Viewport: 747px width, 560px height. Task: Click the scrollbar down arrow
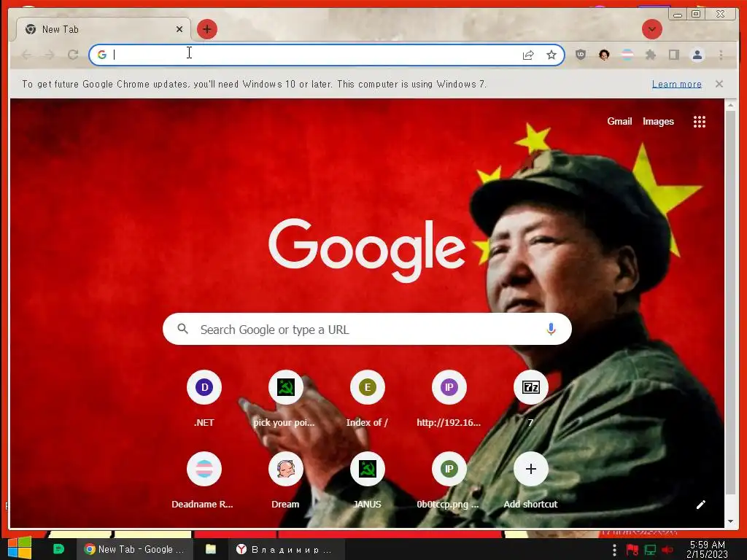[730, 521]
